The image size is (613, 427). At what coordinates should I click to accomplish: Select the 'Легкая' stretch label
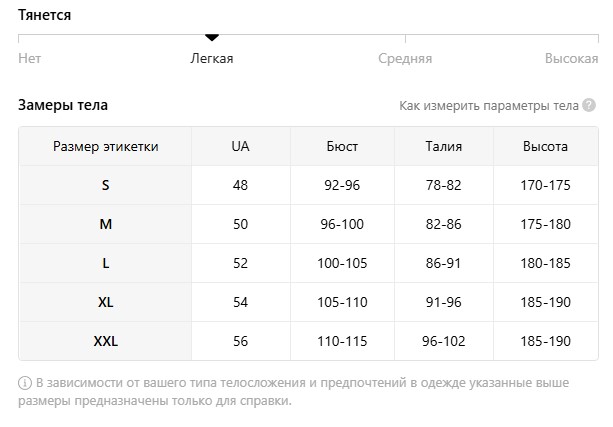click(x=212, y=59)
